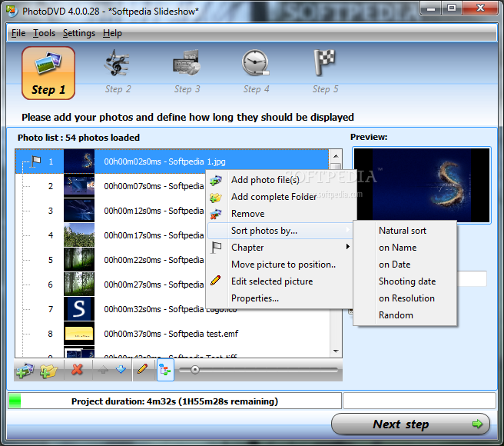Expand the Chapter submenu
Viewport: 504px width, 446px height.
click(x=280, y=248)
